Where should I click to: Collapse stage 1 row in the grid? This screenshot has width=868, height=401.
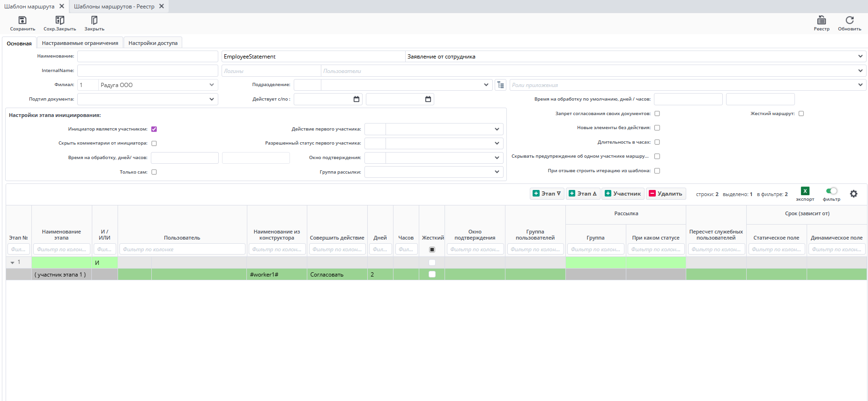coord(12,262)
